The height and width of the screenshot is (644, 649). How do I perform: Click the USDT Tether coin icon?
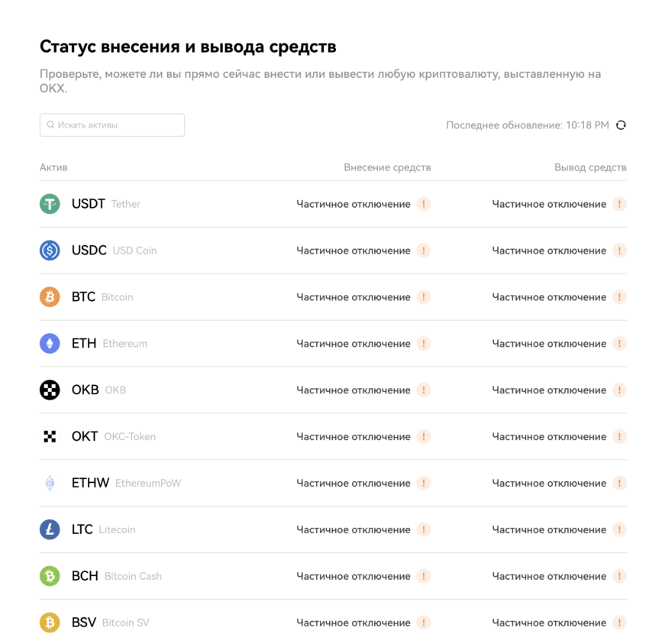pyautogui.click(x=50, y=204)
